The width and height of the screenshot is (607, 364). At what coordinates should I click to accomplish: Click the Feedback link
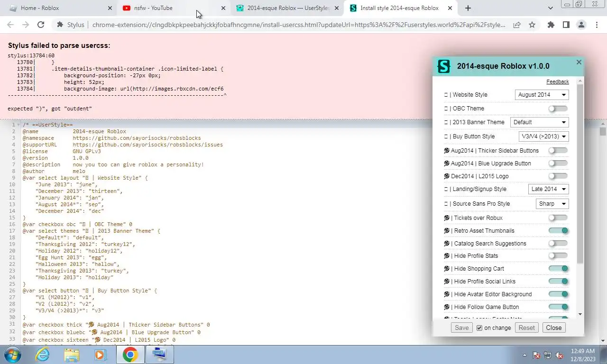point(557,82)
